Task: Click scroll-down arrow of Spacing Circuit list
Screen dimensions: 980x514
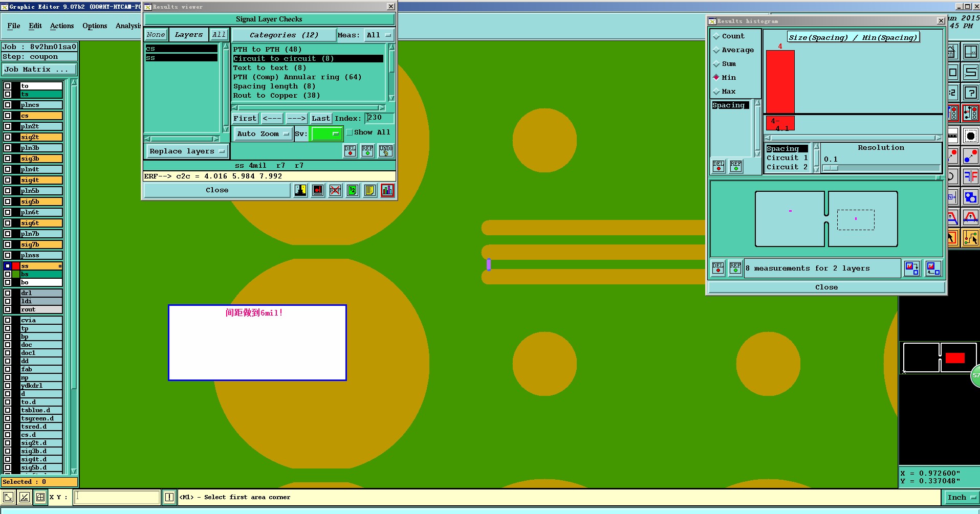Action: (x=816, y=170)
